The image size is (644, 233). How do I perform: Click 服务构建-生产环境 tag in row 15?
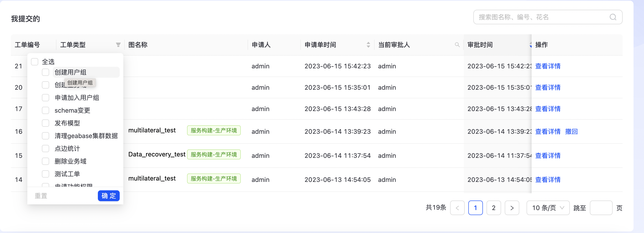coord(214,154)
